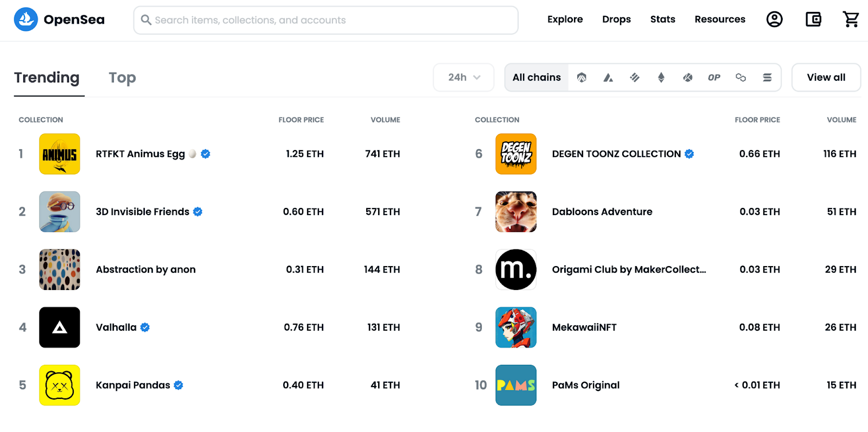Screen dimensions: 868x432
Task: Filter by the Ethereum chain icon
Action: pos(661,78)
